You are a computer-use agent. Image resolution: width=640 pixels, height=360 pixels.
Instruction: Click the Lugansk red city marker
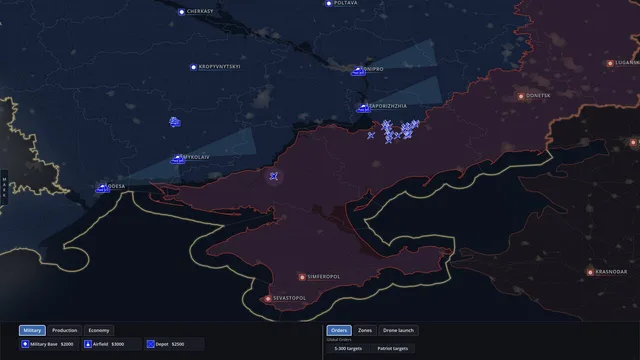tap(610, 63)
